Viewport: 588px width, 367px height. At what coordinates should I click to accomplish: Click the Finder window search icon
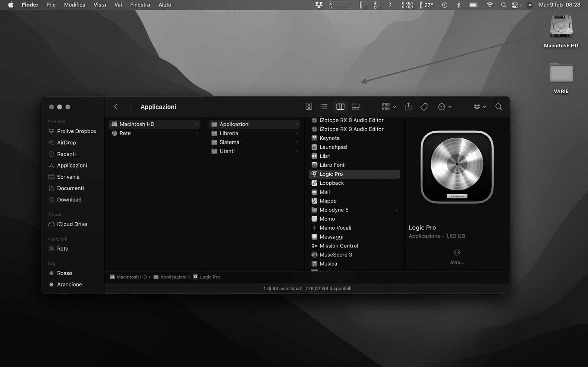[x=499, y=107]
